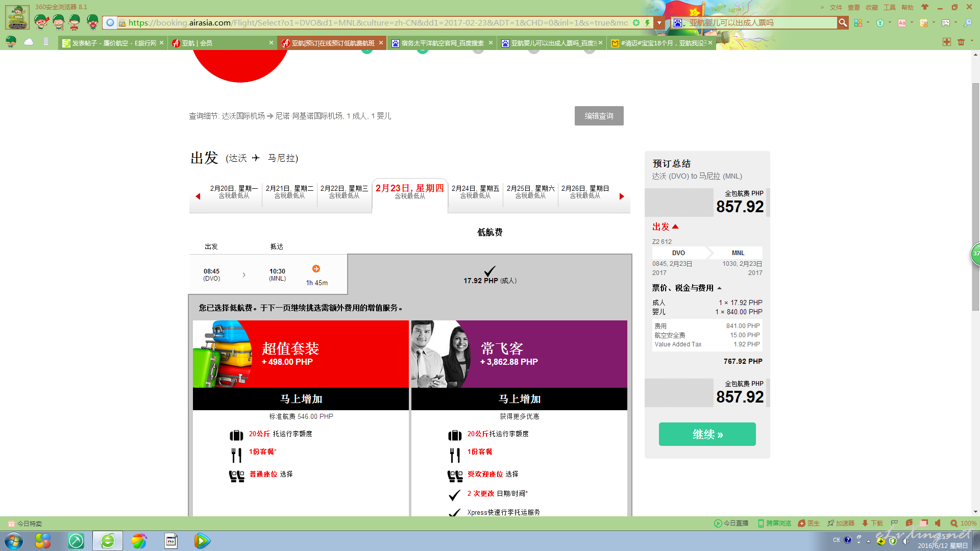The width and height of the screenshot is (980, 551).
Task: Click 马上增加 under 常飞客
Action: click(519, 399)
